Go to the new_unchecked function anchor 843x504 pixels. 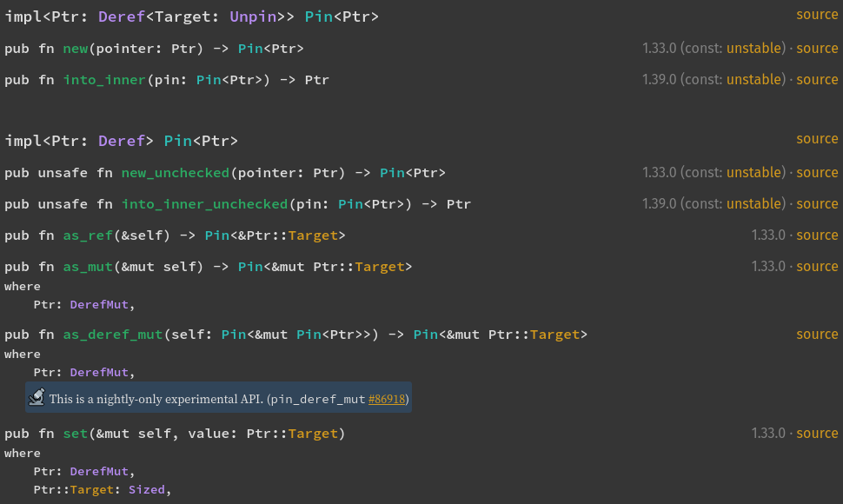pyautogui.click(x=176, y=173)
